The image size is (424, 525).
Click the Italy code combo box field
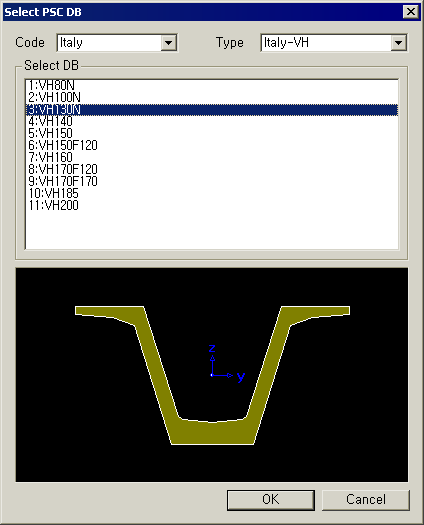(117, 43)
